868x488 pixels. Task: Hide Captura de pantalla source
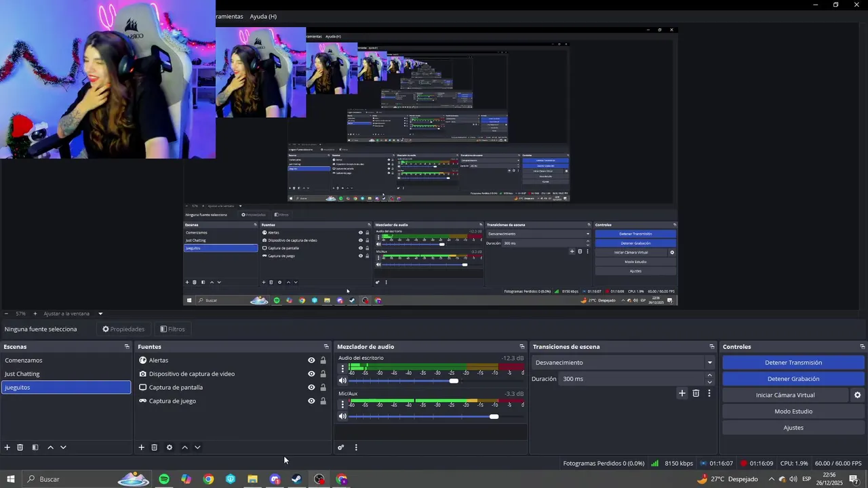(311, 388)
